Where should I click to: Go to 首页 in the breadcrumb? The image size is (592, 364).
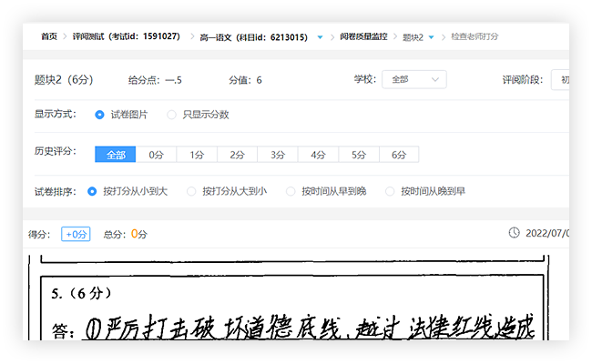pos(48,37)
